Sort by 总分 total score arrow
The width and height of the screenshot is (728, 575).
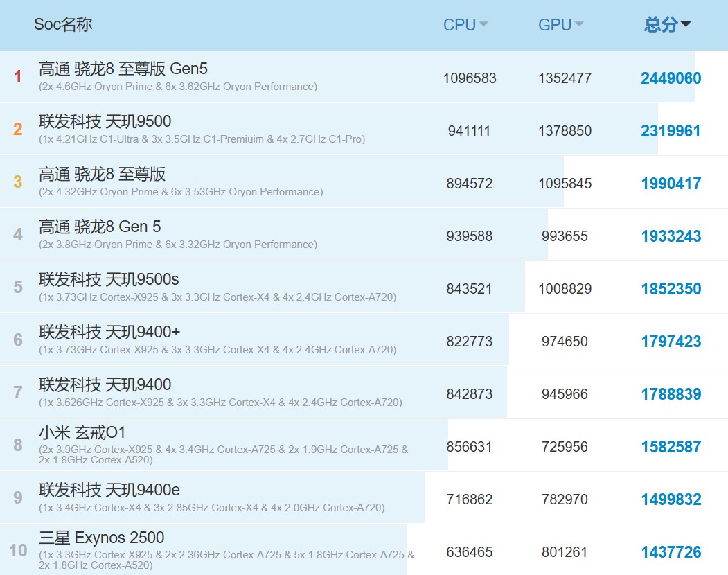pyautogui.click(x=686, y=25)
